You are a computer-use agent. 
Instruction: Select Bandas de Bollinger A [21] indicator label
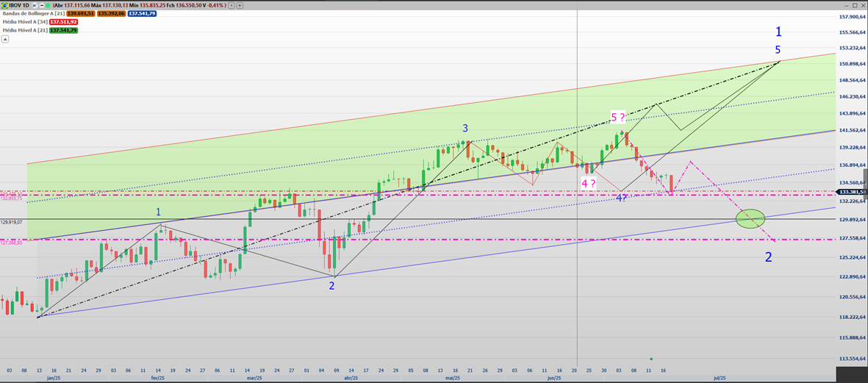tap(33, 13)
